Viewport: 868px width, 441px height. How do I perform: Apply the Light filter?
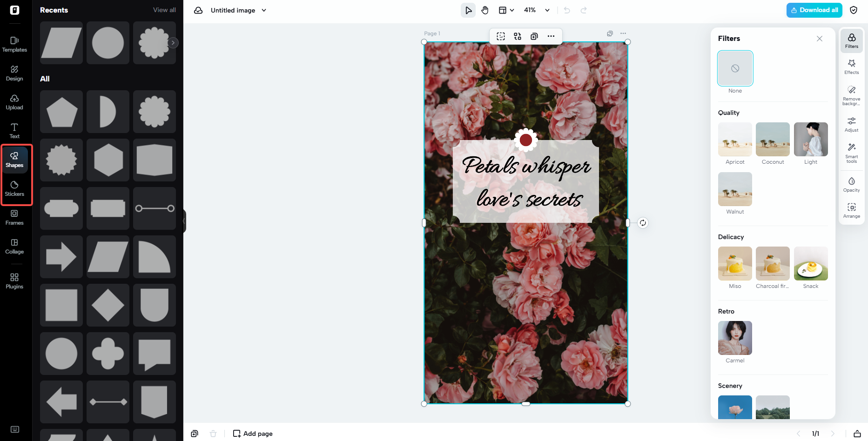tap(811, 139)
